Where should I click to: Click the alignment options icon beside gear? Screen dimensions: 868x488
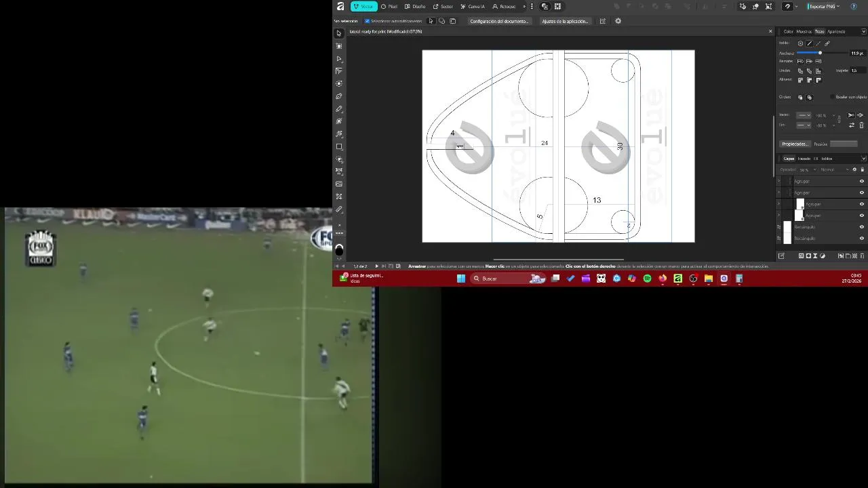tap(602, 21)
